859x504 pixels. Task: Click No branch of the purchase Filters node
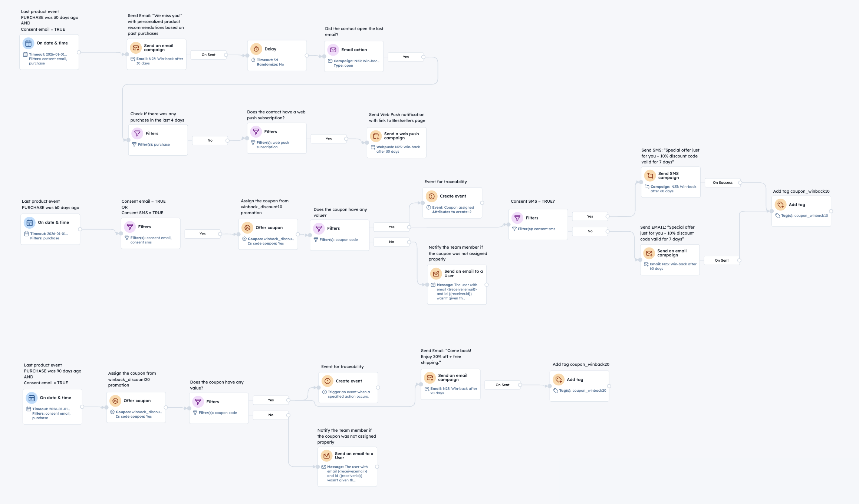click(210, 140)
